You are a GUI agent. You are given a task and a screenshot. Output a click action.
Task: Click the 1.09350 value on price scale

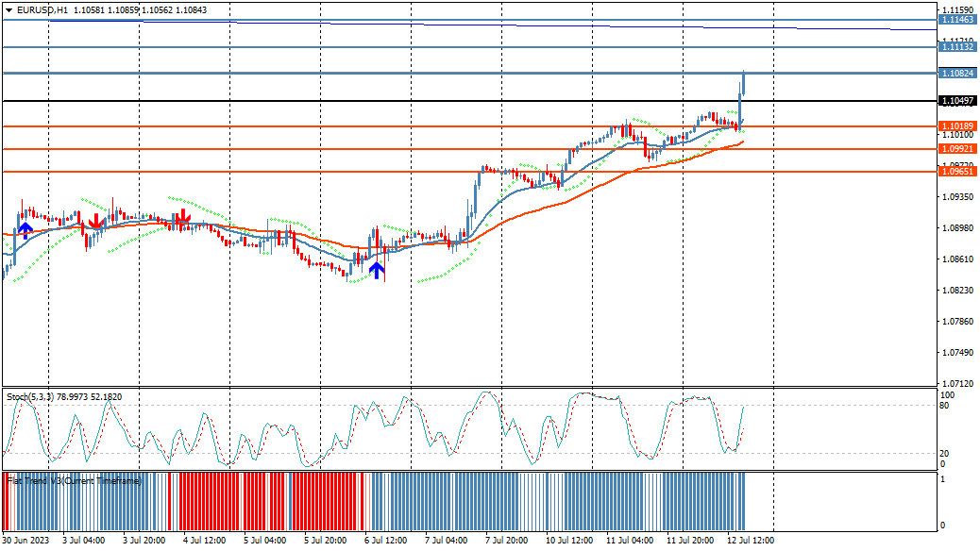point(957,197)
